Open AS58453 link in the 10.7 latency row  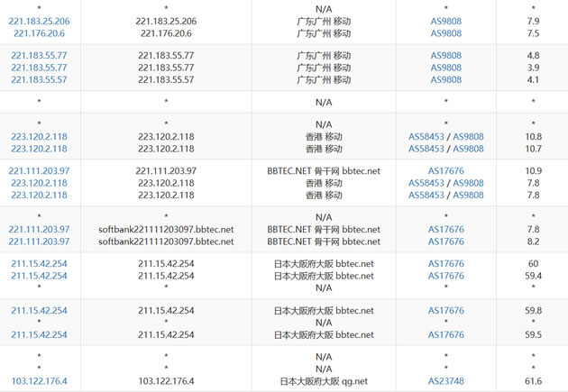click(426, 149)
